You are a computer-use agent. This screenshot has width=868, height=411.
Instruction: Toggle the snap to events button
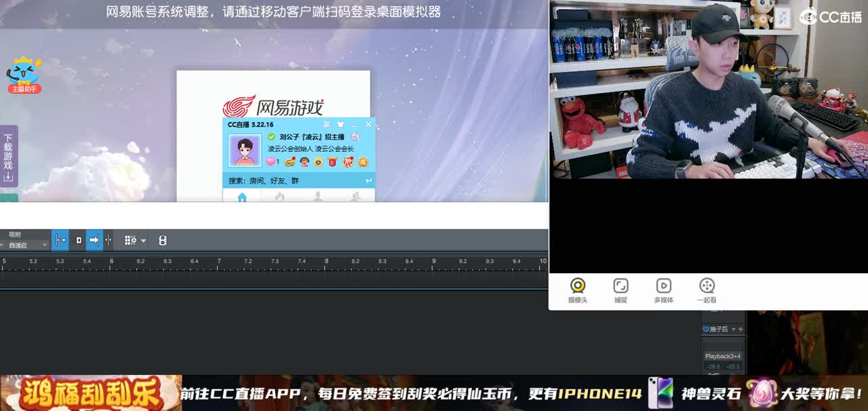click(77, 240)
